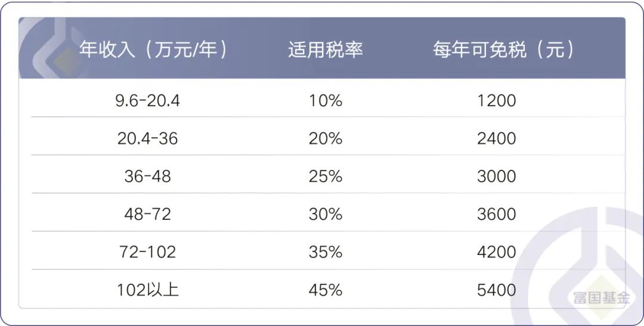Click the 富国基金 watermark text
The image size is (644, 326).
[x=601, y=297]
